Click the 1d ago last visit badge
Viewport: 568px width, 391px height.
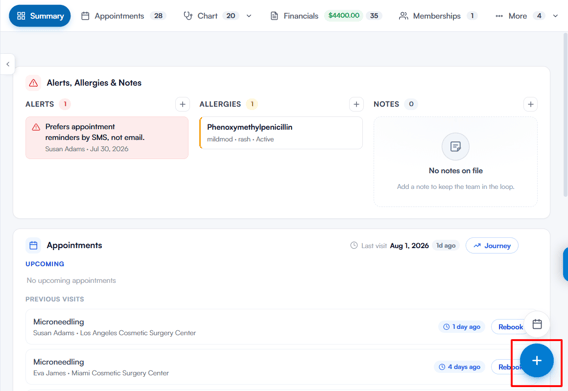coord(446,246)
